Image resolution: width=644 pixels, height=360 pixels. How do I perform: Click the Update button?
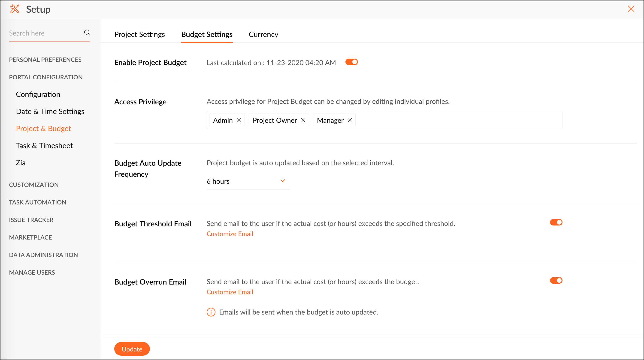tap(132, 349)
